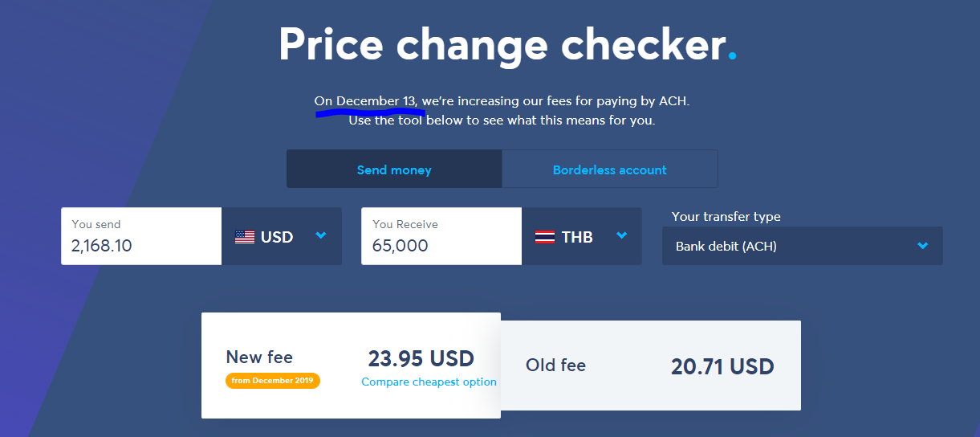The width and height of the screenshot is (980, 437).
Task: Select the USD currency label
Action: (x=277, y=237)
